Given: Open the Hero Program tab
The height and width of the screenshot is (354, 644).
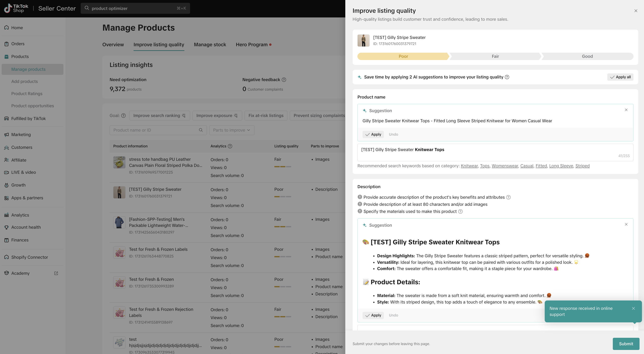Looking at the screenshot, I should click(251, 45).
